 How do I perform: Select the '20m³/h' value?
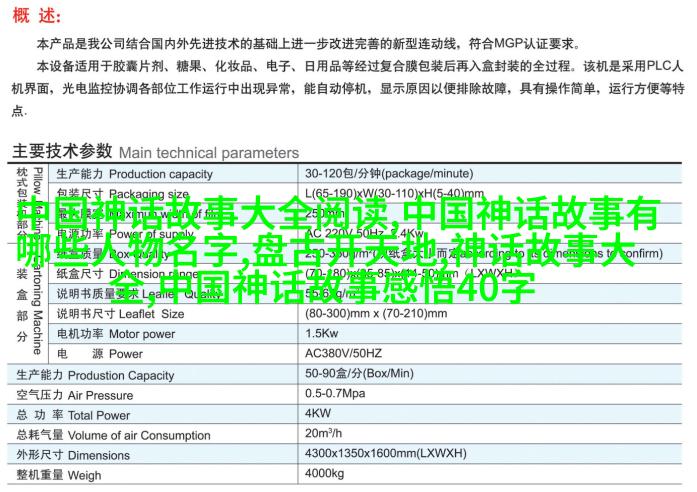[x=323, y=433]
